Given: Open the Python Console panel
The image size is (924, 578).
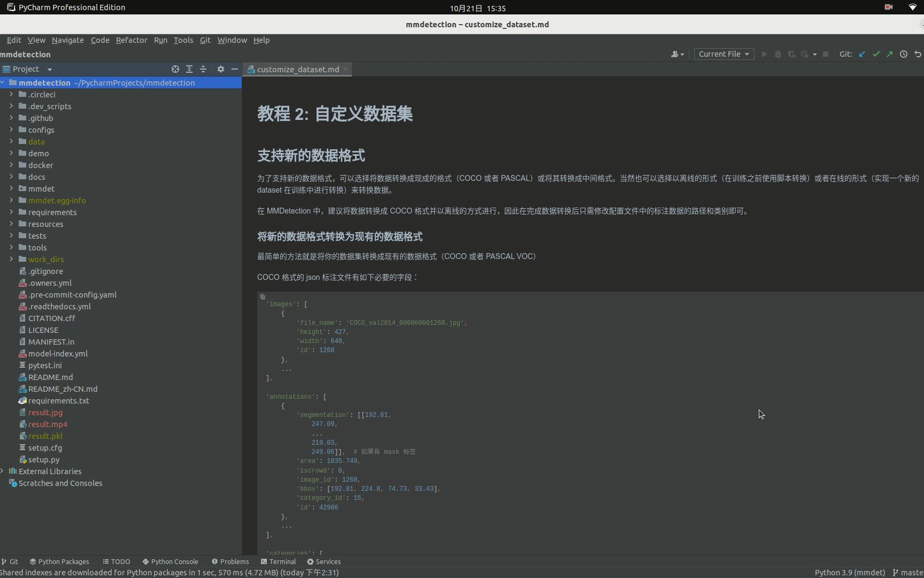Looking at the screenshot, I should (175, 561).
